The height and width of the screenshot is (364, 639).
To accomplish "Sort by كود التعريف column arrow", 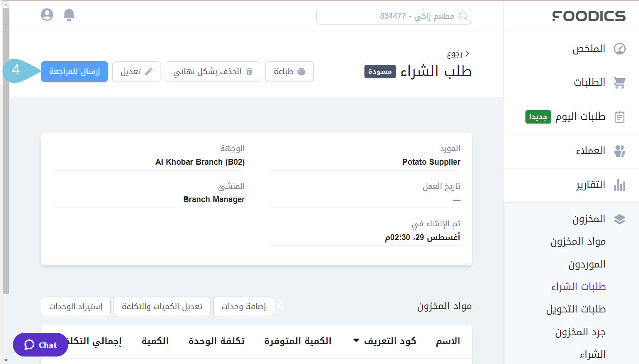I will coord(356,341).
